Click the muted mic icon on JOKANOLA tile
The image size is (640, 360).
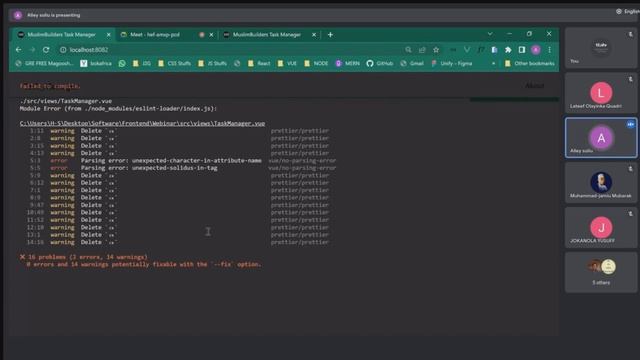click(631, 213)
